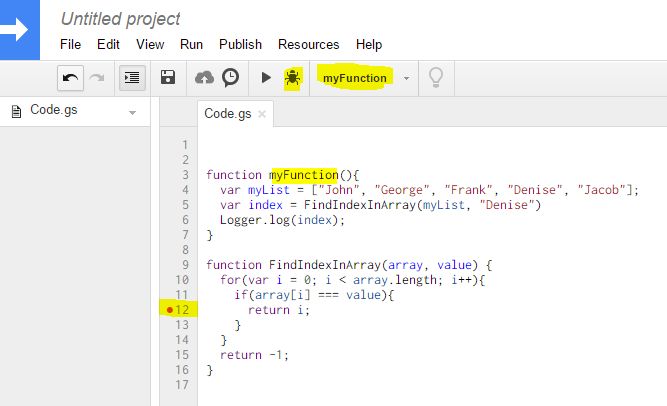Click the file icon beside Code.gs

coord(16,112)
